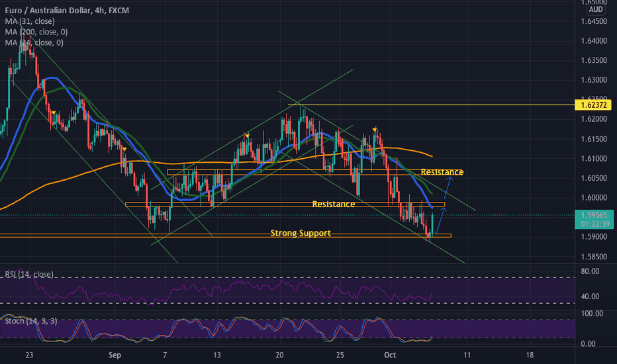Click the 13 date label on time axis

217,355
